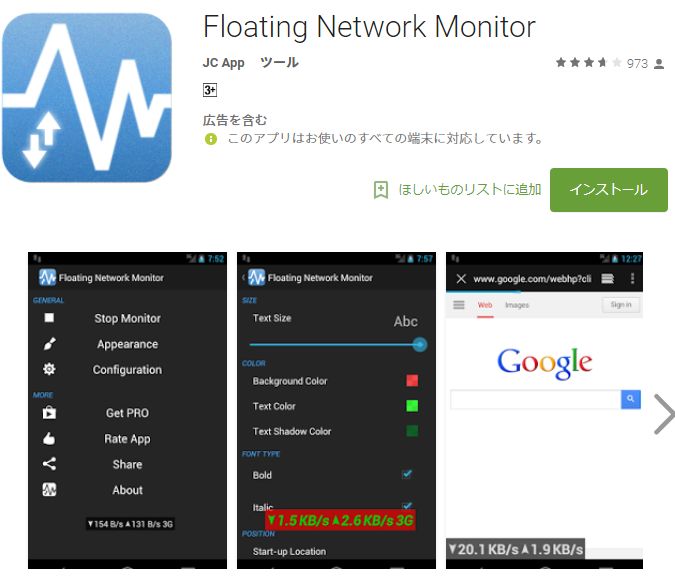Click the green インストール button
Screen dimensions: 675x583
tap(609, 190)
